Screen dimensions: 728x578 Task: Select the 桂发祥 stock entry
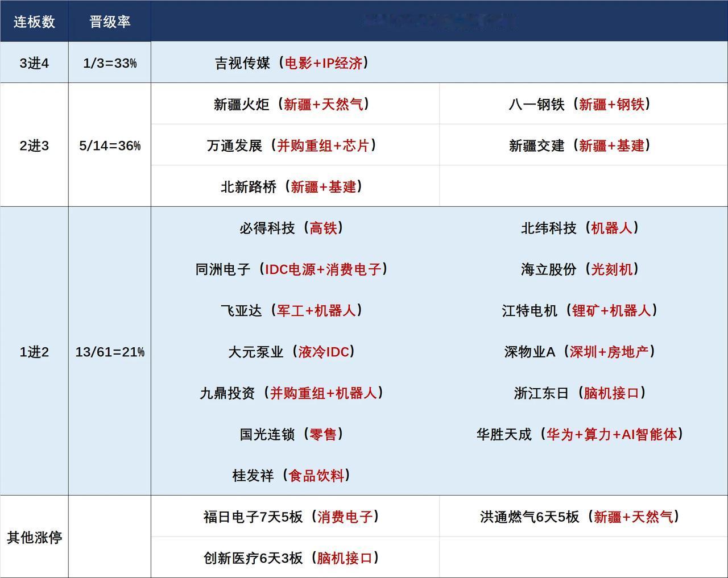(x=292, y=475)
